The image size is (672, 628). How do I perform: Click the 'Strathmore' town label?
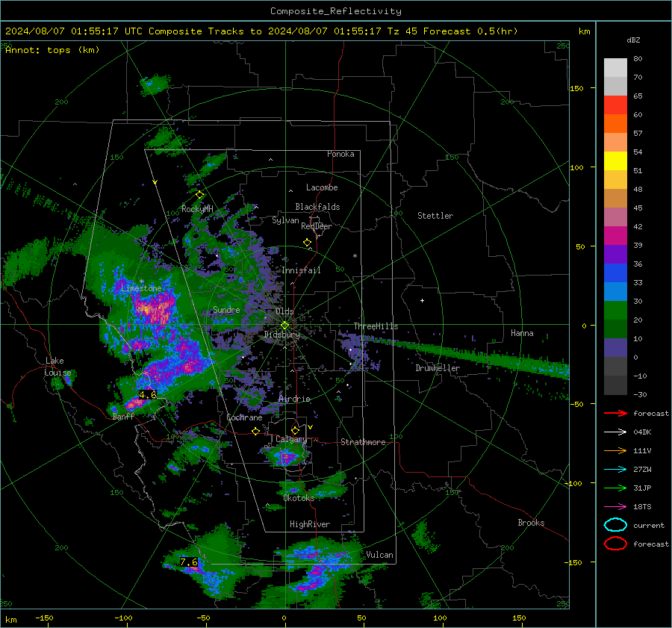(x=363, y=442)
